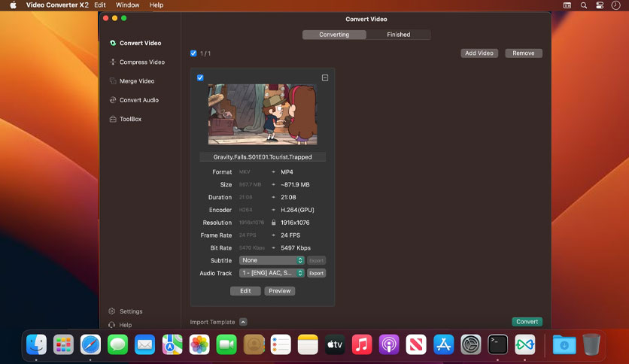The width and height of the screenshot is (629, 364).
Task: Open Spotlight search in the menu bar
Action: point(584,5)
